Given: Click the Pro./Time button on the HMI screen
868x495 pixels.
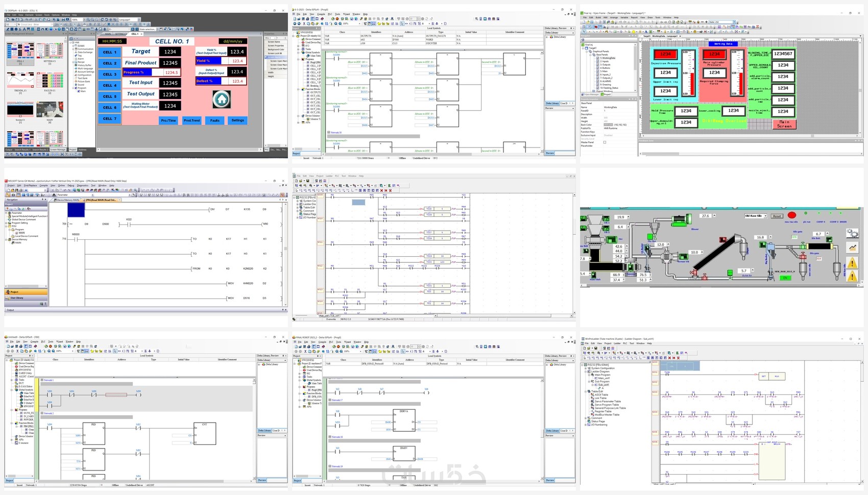Looking at the screenshot, I should pyautogui.click(x=168, y=120).
